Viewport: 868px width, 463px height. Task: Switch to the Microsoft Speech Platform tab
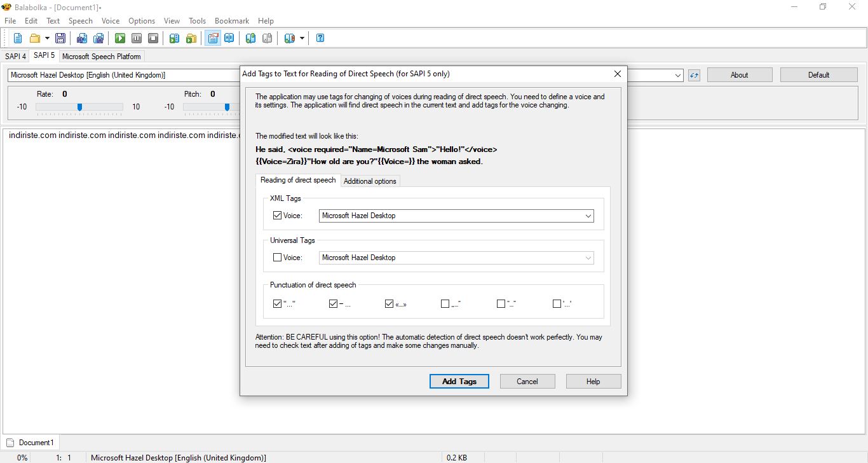point(102,57)
